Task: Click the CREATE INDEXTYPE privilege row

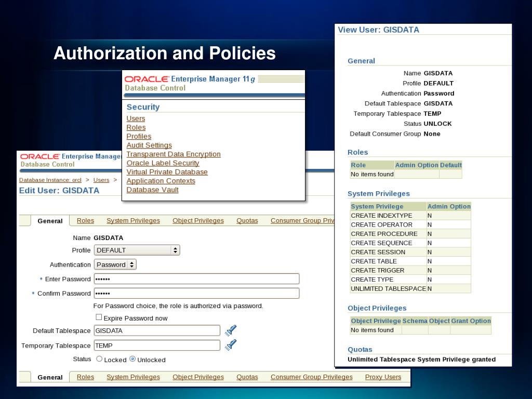Action: pos(410,216)
